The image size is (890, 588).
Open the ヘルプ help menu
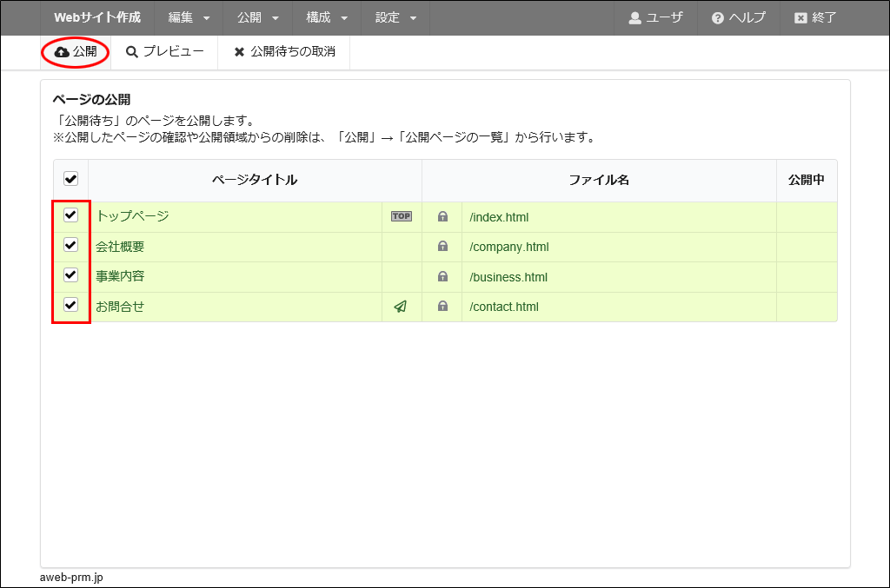[x=738, y=17]
